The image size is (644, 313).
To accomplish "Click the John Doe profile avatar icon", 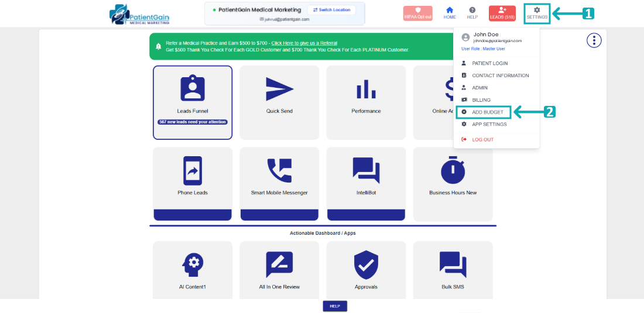I will [x=465, y=37].
